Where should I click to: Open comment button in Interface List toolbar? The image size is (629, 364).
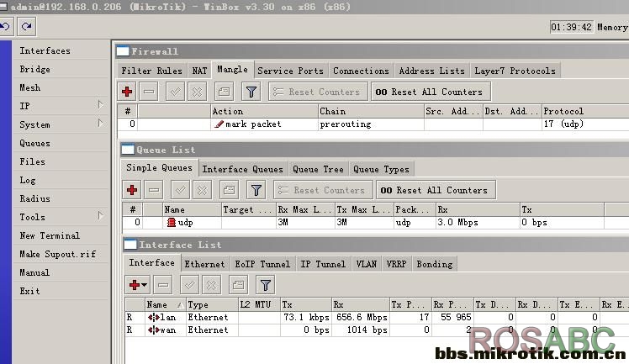238,285
